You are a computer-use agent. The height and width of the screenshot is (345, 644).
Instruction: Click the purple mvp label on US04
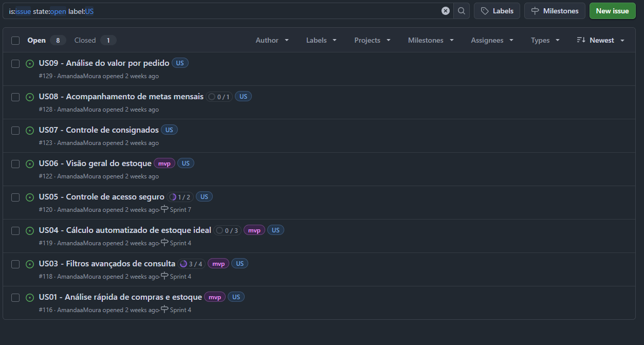pyautogui.click(x=254, y=230)
